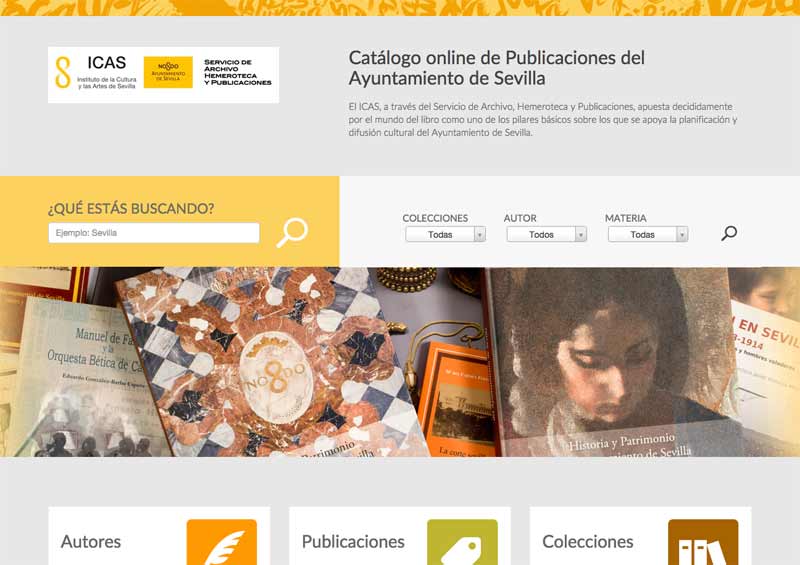
Task: Open the orange Autores feather icon
Action: [x=221, y=542]
